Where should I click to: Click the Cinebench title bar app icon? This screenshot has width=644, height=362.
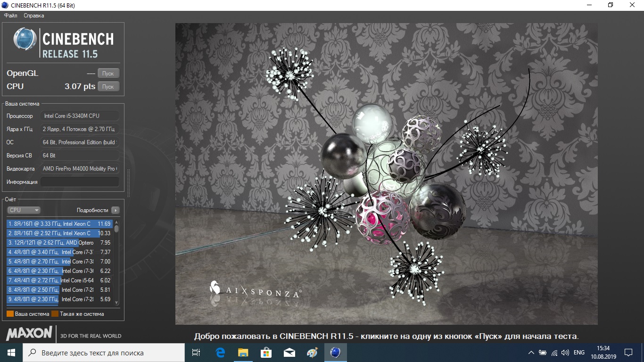coord(5,5)
